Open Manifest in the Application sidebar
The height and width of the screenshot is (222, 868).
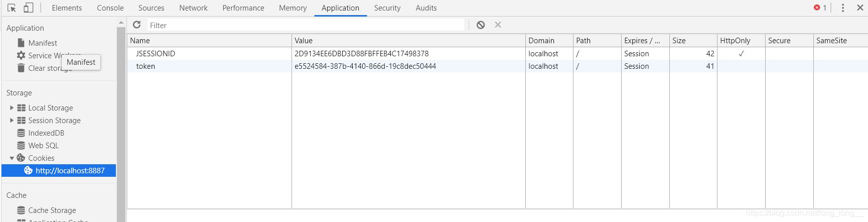pyautogui.click(x=43, y=43)
